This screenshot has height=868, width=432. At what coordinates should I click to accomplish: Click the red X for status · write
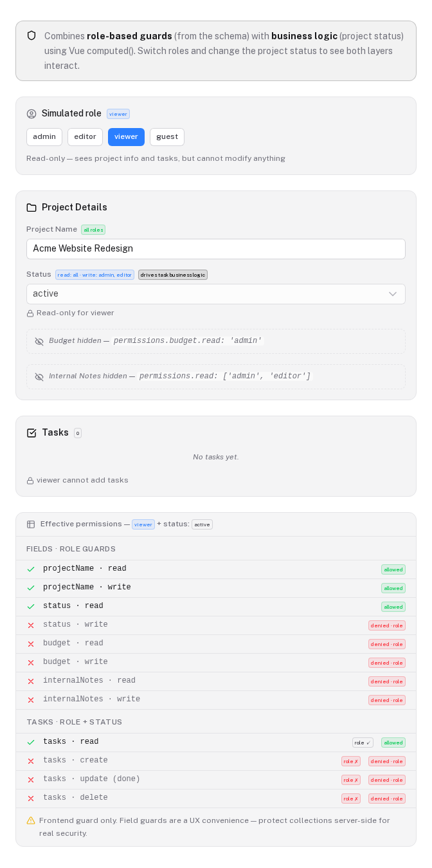pyautogui.click(x=31, y=625)
